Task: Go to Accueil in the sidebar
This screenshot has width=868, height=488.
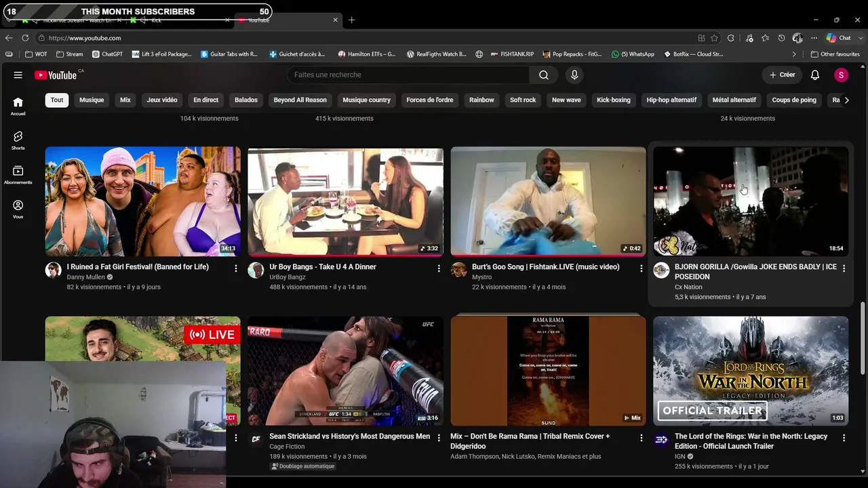Action: (x=18, y=106)
